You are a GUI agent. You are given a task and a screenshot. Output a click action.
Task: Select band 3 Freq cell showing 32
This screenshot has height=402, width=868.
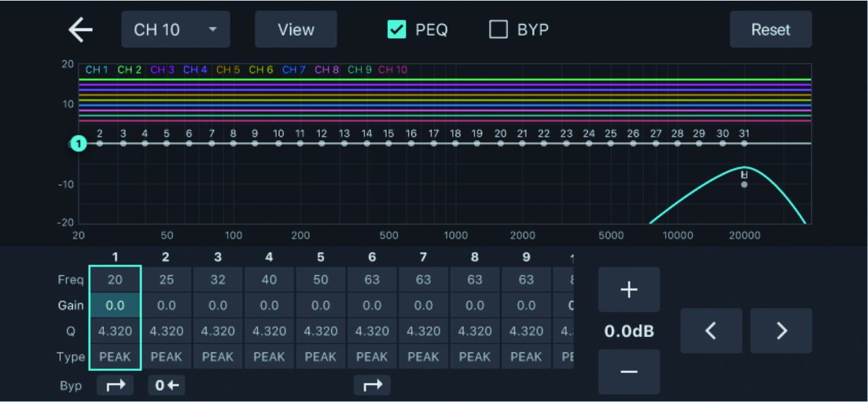tap(218, 280)
